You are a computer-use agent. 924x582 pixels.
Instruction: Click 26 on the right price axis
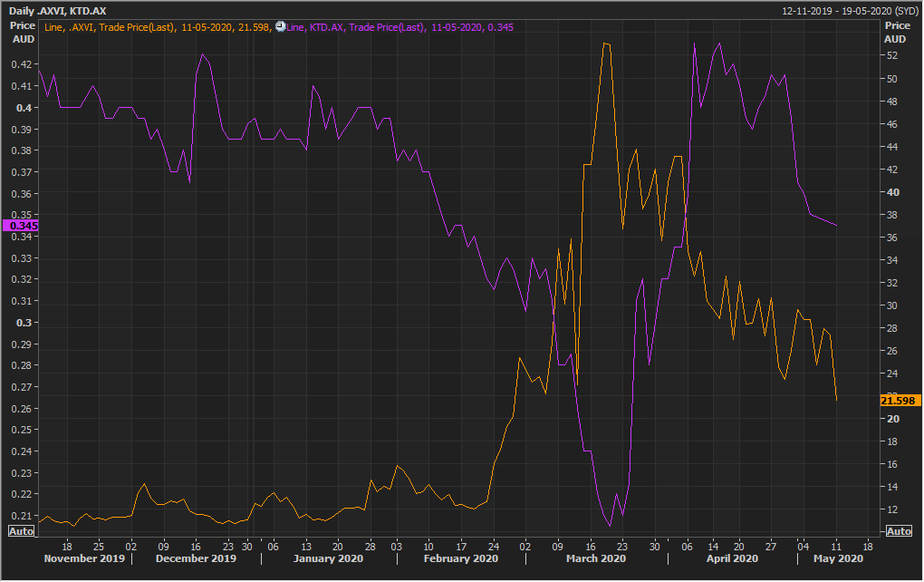893,351
